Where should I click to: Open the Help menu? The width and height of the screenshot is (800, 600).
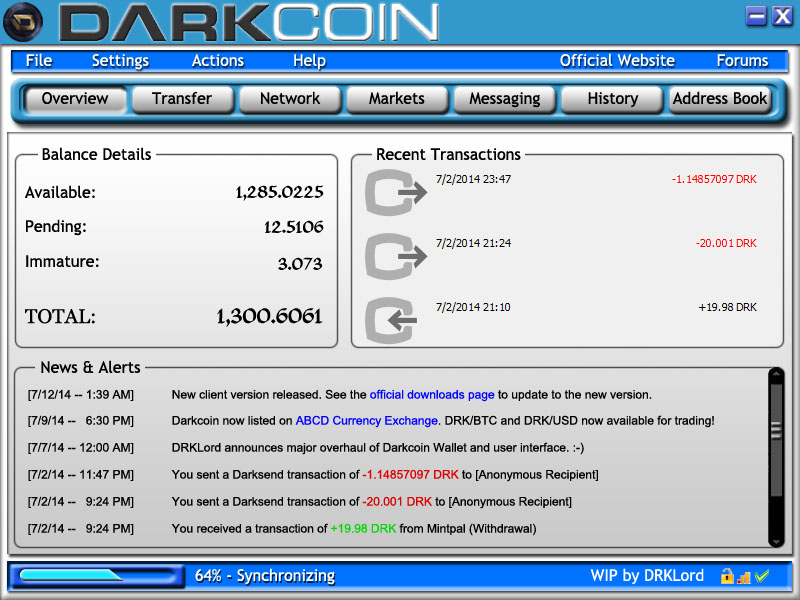309,61
